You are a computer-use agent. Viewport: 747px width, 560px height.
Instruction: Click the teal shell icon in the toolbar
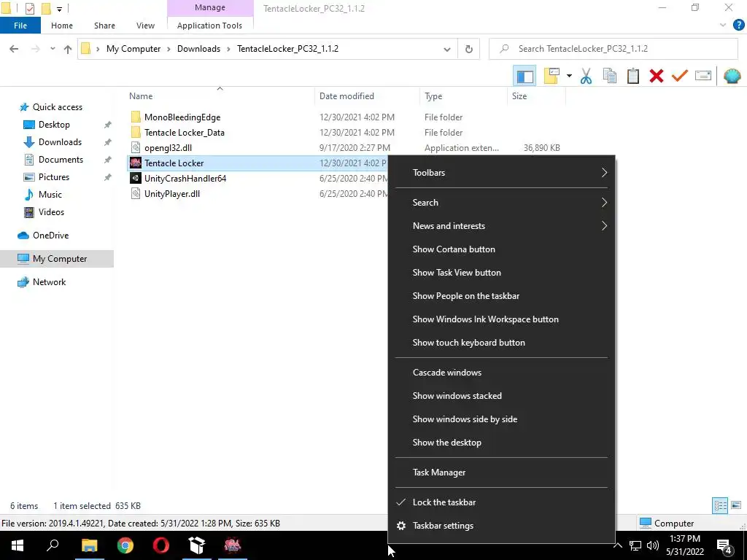coord(732,76)
